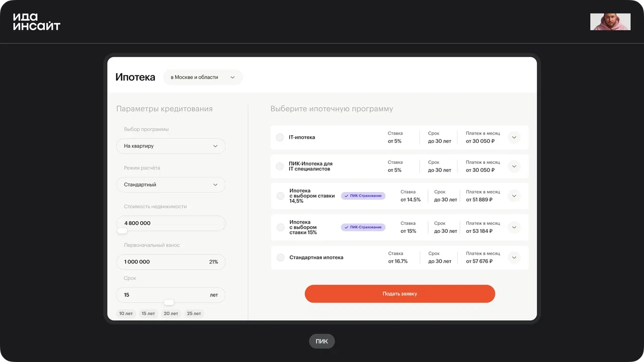Expand the IT-ипотека program details chevron
Screen dimensions: 644x362
(514, 137)
